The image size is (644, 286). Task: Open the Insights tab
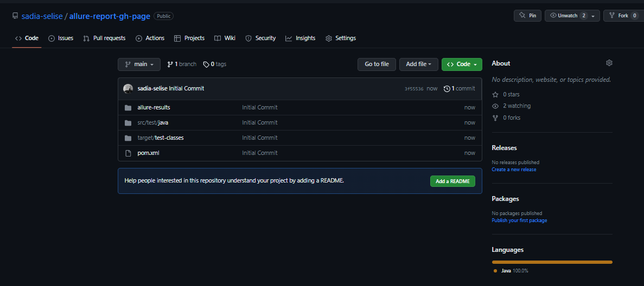(x=300, y=38)
